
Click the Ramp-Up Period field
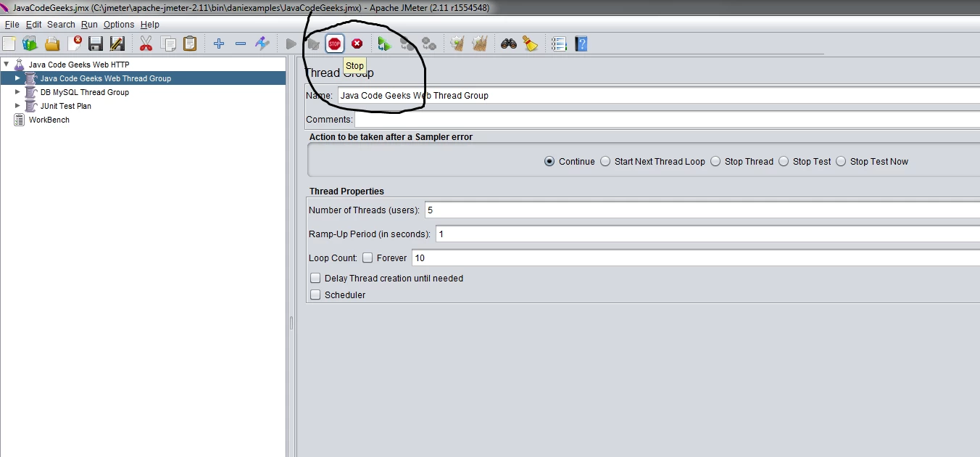pos(707,234)
